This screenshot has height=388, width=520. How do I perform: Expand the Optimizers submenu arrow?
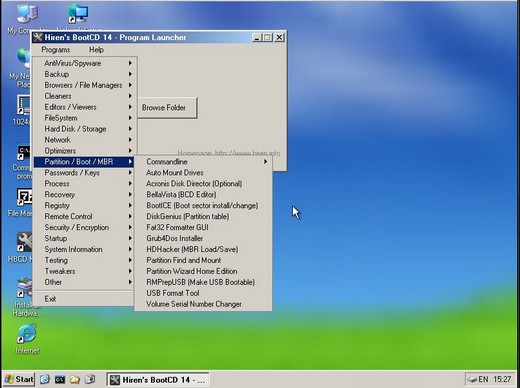[x=130, y=151]
